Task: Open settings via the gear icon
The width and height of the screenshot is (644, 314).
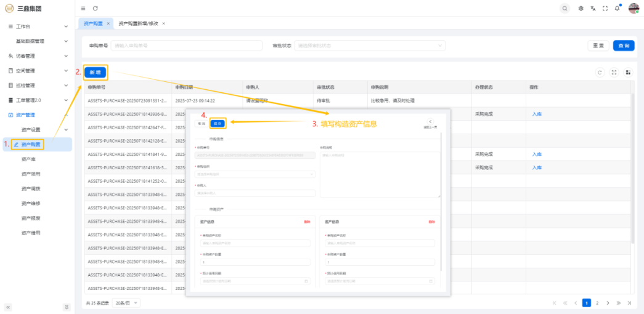Action: pos(581,8)
